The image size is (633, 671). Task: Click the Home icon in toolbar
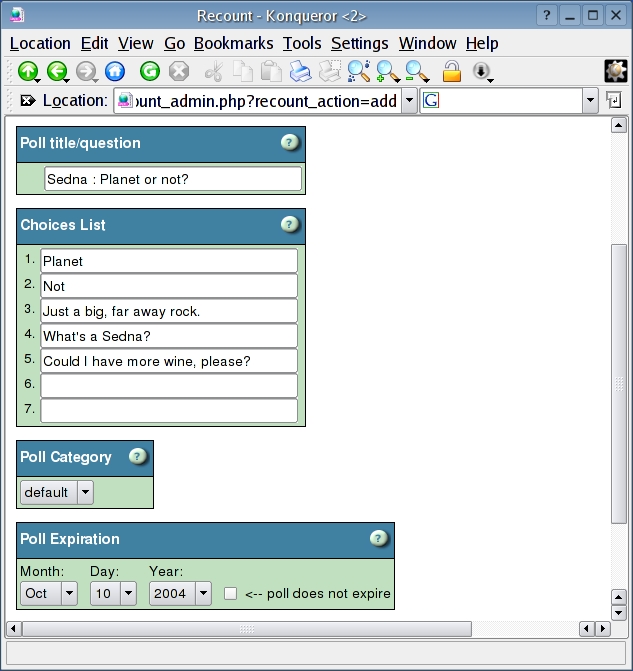(115, 71)
